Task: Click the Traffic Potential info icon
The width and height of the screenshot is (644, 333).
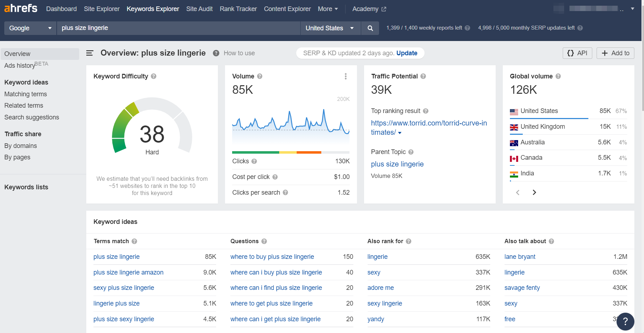Action: pyautogui.click(x=423, y=76)
